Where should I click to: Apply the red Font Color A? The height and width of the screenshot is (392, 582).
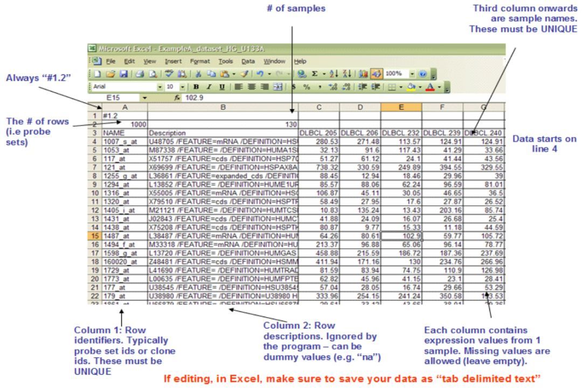(x=430, y=87)
